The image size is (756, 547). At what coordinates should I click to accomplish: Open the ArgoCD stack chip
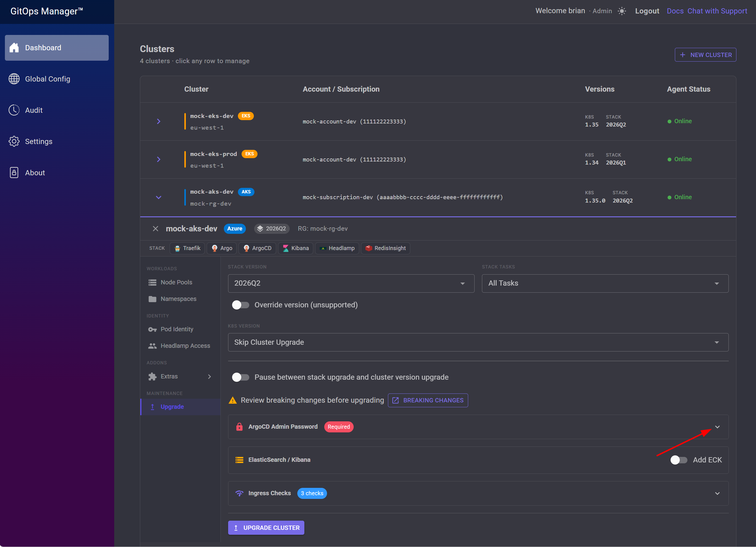[257, 248]
